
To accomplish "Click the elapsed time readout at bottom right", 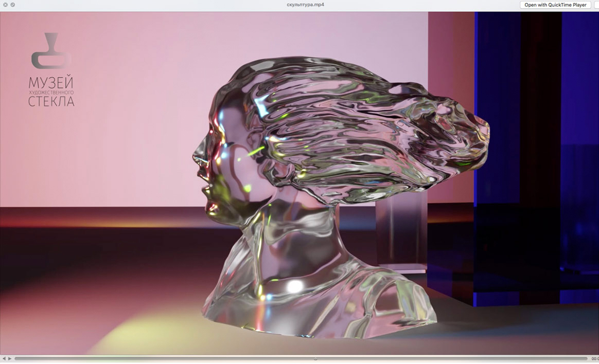I will pos(595,358).
